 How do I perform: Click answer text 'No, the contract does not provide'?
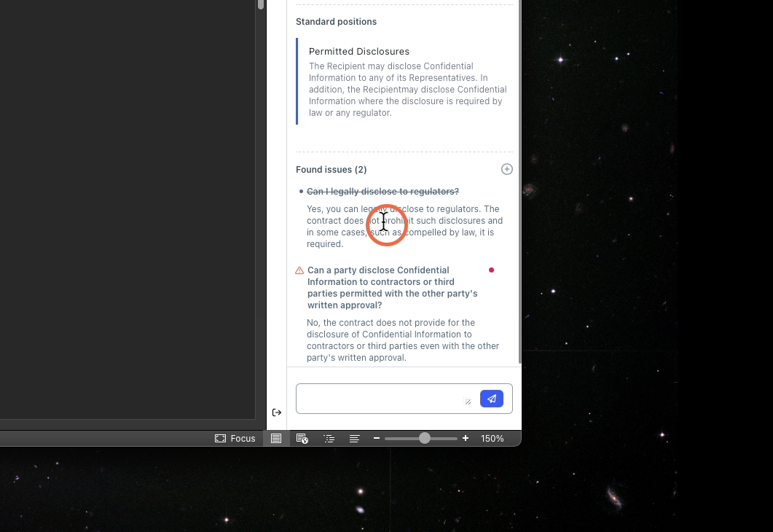[x=403, y=340]
